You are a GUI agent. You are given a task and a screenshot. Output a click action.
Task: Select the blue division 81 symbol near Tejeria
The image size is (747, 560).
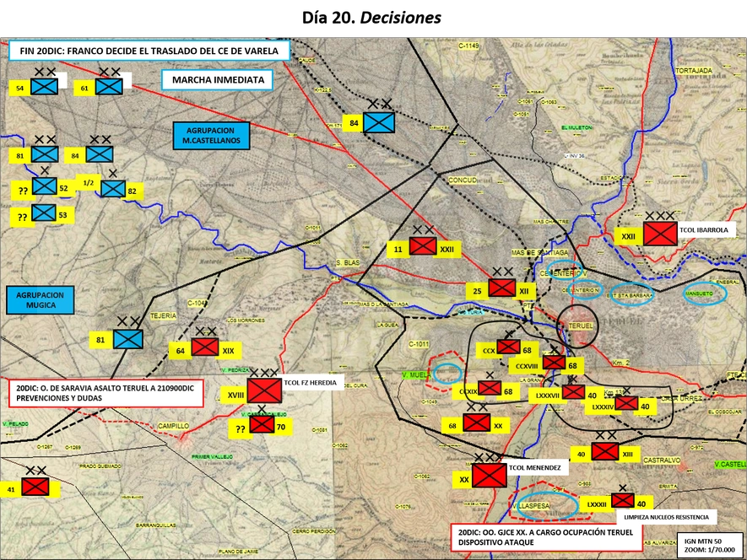[x=128, y=339]
